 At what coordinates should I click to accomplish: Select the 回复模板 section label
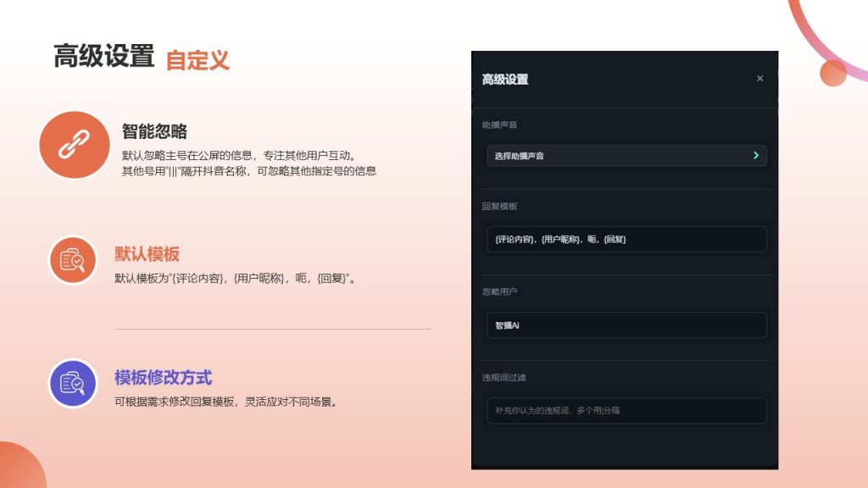(x=499, y=207)
